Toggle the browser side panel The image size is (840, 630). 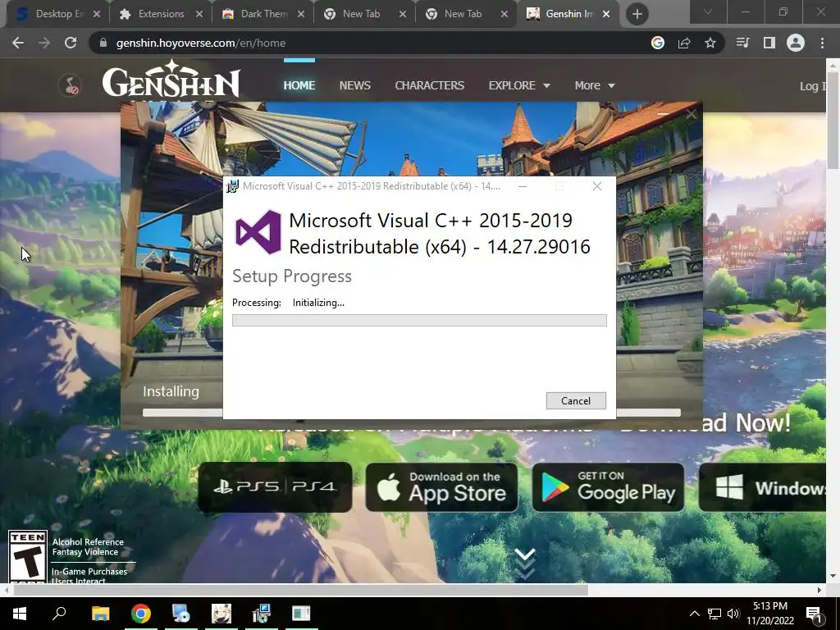tap(769, 43)
